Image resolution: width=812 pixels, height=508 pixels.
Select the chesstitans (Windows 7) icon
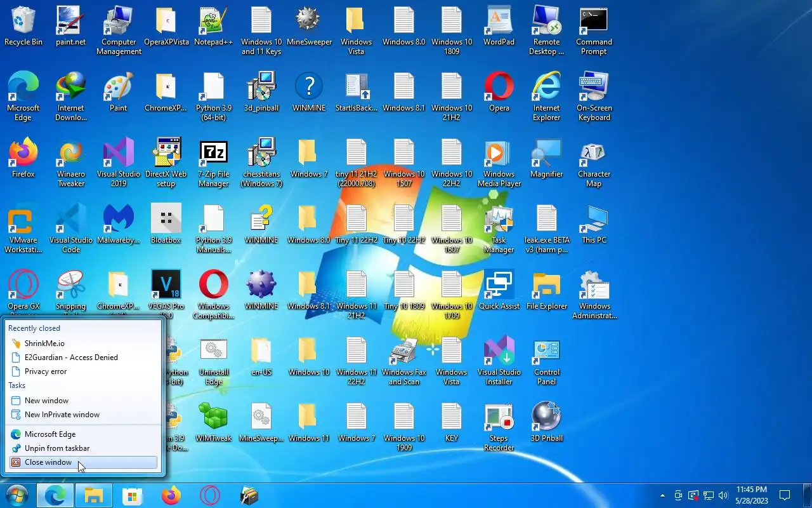[x=261, y=163]
